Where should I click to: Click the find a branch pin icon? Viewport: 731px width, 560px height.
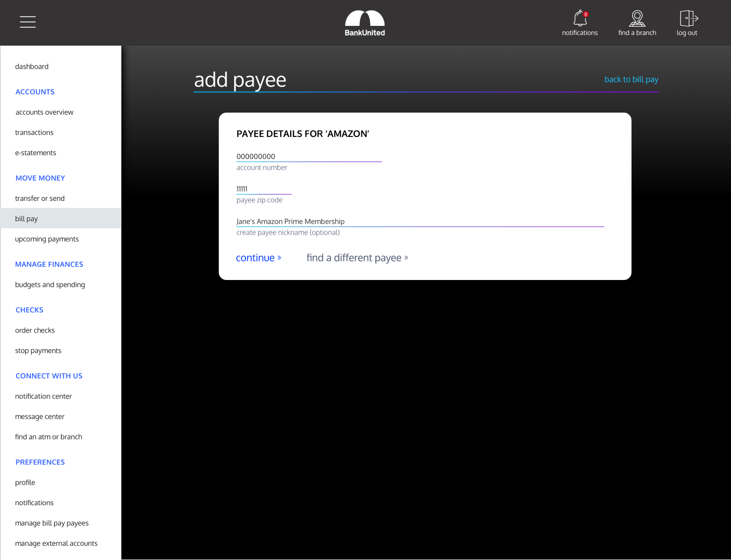click(x=637, y=18)
